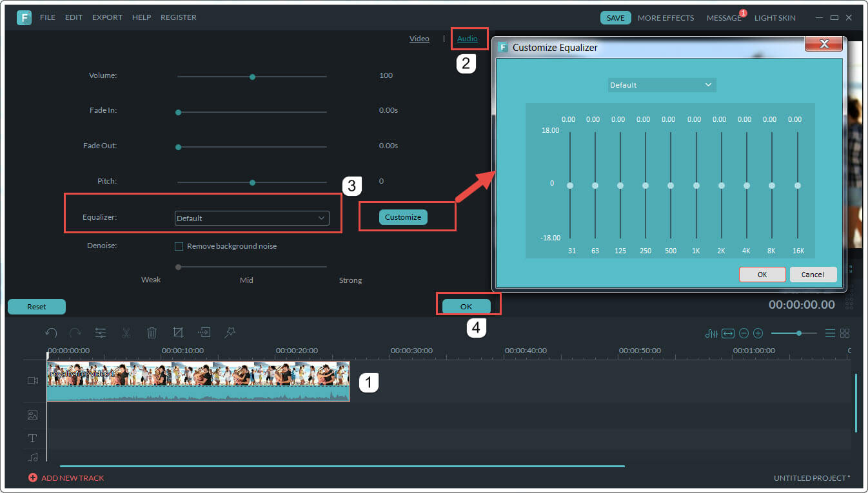Click the horizontal timeline scrollbar

(342, 466)
